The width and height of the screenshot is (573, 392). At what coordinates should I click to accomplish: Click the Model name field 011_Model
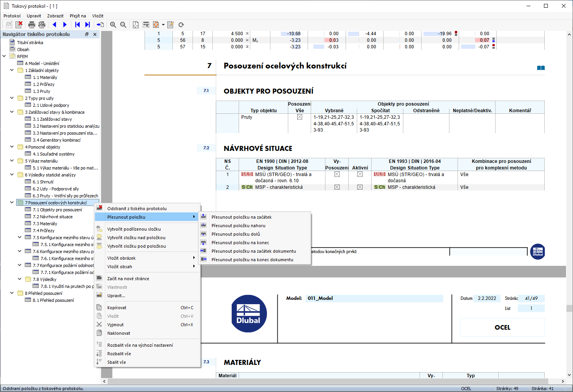coord(374,298)
